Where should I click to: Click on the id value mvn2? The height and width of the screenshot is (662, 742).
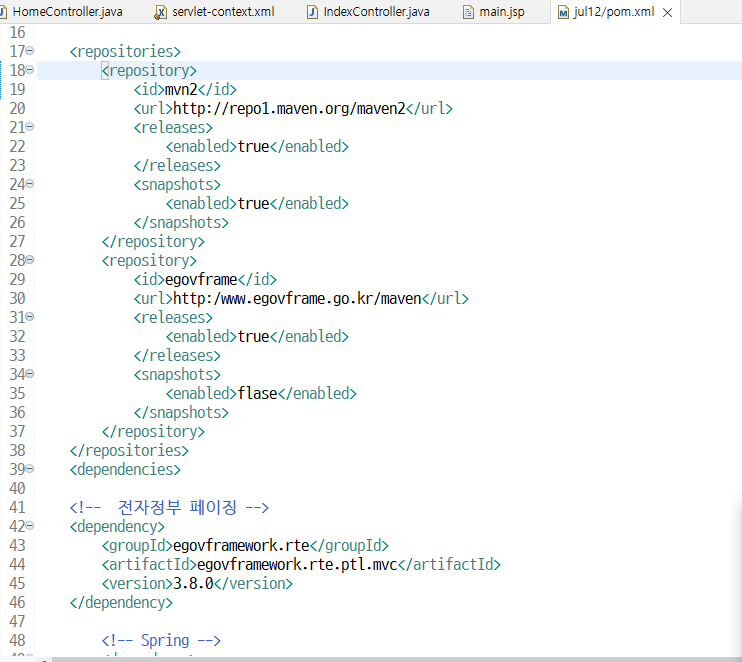pyautogui.click(x=181, y=89)
